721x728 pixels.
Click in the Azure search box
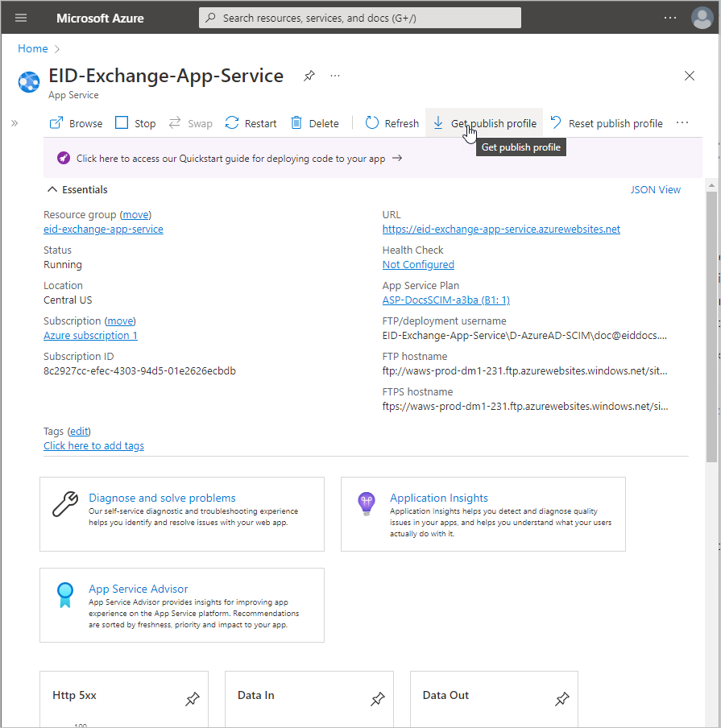click(x=360, y=18)
